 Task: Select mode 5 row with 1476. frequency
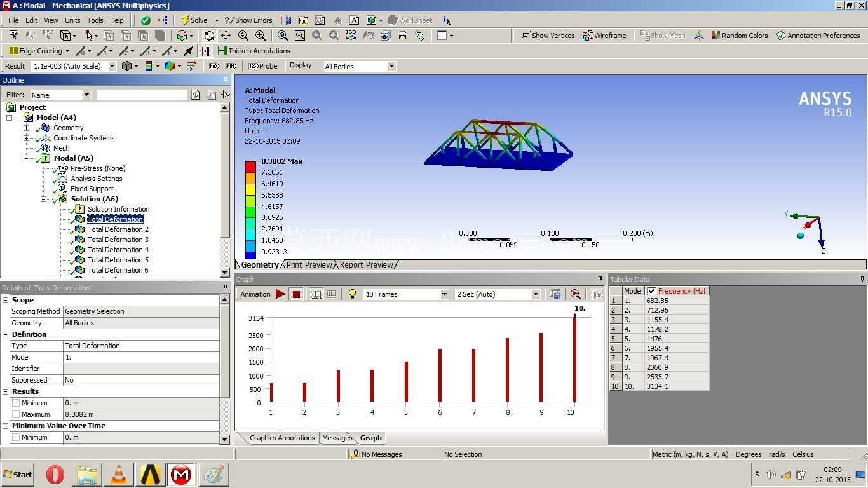(659, 339)
